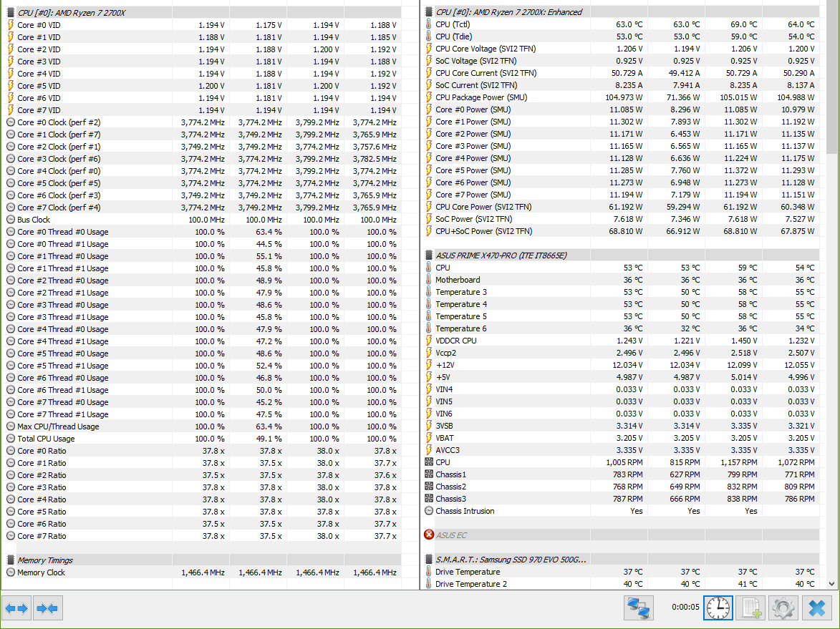Click the 104.973 W package power value
The width and height of the screenshot is (840, 629).
point(624,97)
